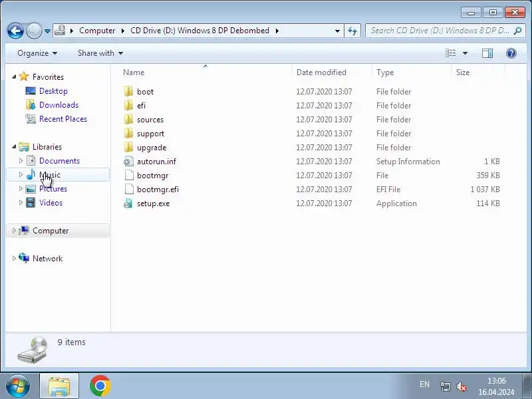
Task: Open the recent pages dropdown arrow
Action: pos(47,31)
